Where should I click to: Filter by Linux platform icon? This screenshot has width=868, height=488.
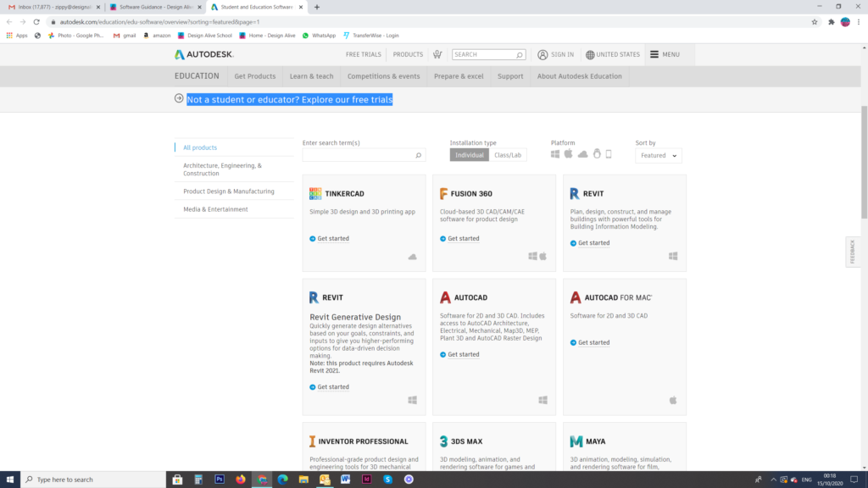coord(597,154)
